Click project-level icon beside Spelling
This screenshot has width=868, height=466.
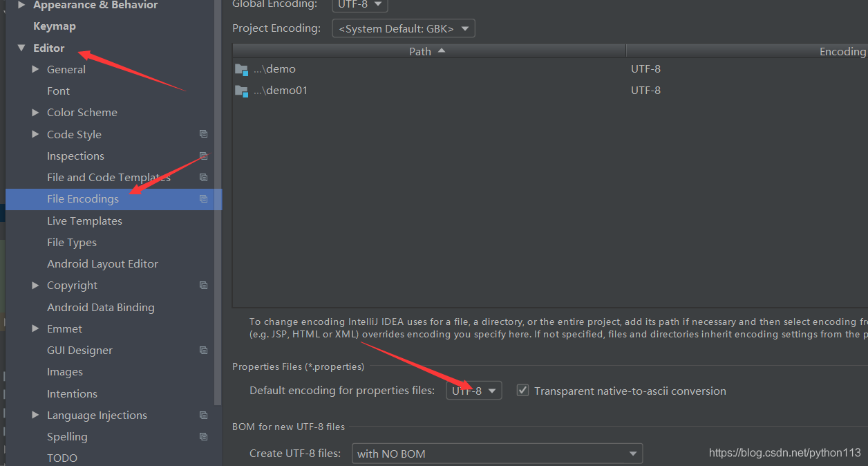(203, 437)
